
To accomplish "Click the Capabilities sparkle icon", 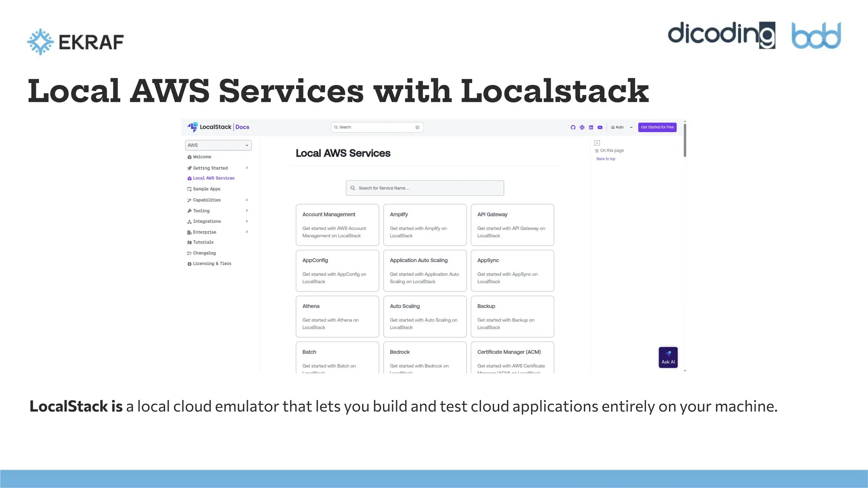I will [x=189, y=200].
